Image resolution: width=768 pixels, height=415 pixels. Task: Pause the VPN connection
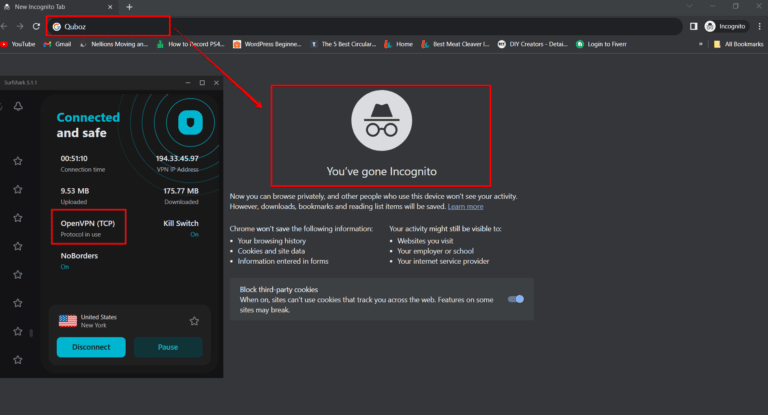pyautogui.click(x=167, y=347)
